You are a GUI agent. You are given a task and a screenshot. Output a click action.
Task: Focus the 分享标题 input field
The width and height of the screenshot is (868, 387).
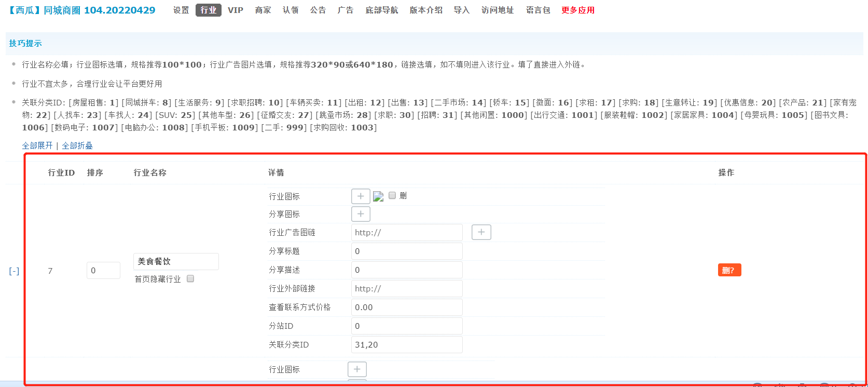click(407, 251)
